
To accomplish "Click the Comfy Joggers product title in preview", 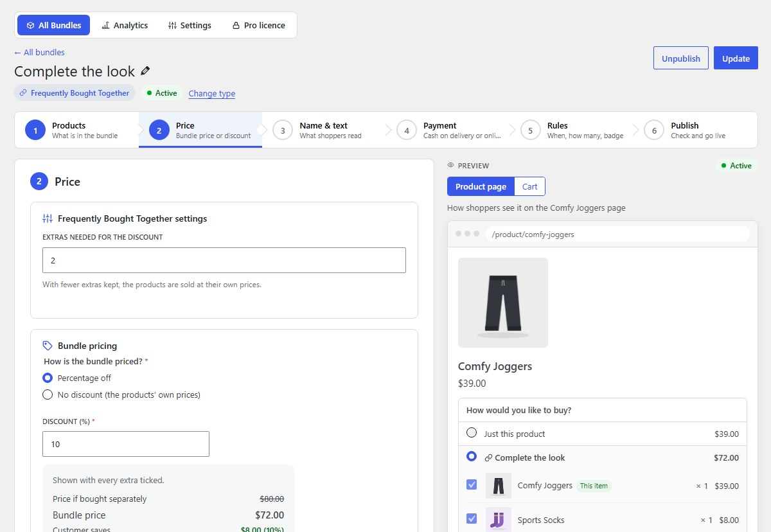I will (495, 366).
